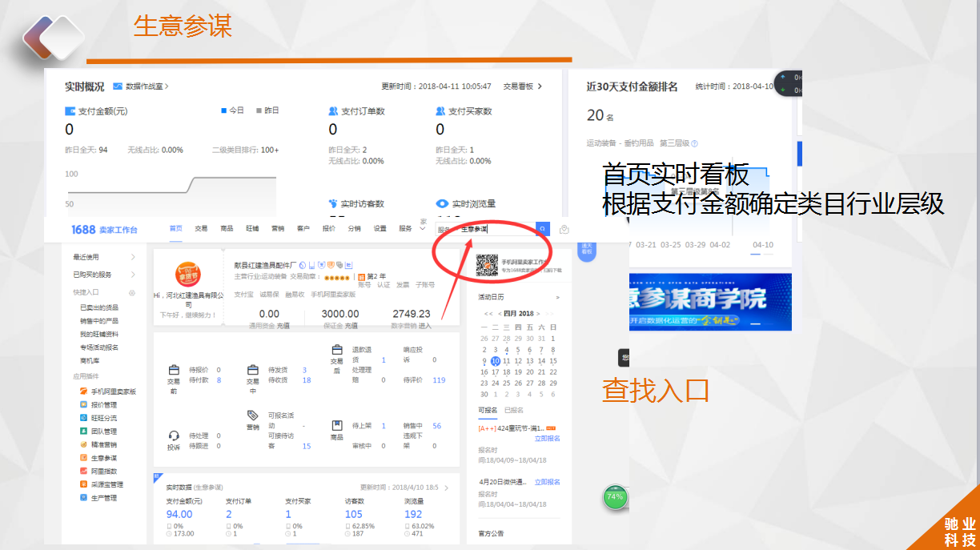Click the 交易中 briefcase icon
This screenshot has height=550, width=980.
pyautogui.click(x=253, y=371)
